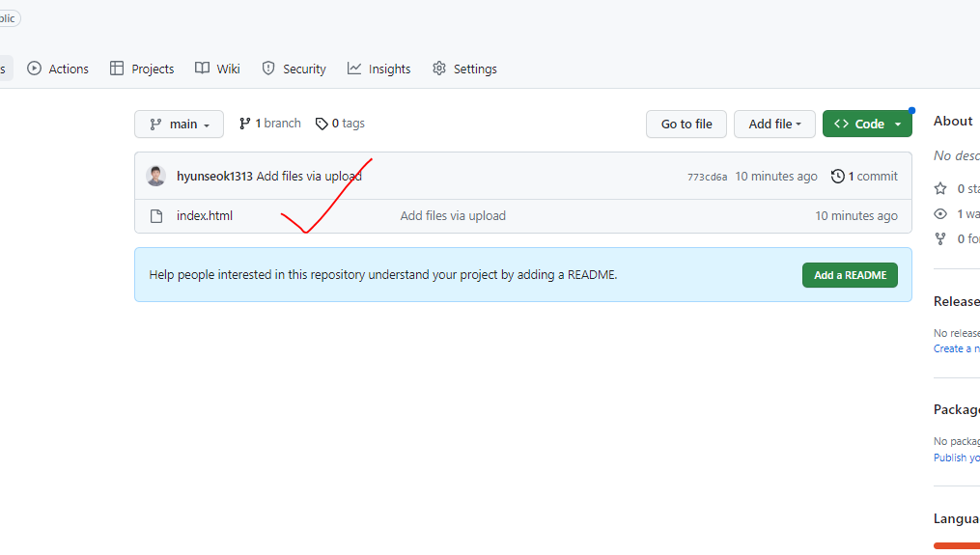980x555 pixels.
Task: Click the Settings gear icon
Action: coord(439,69)
